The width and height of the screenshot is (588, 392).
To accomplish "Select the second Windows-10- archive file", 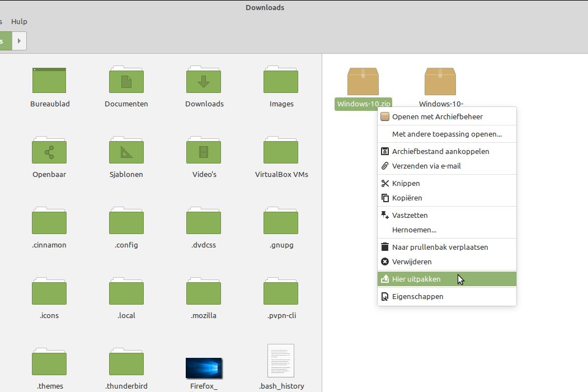I will click(440, 82).
